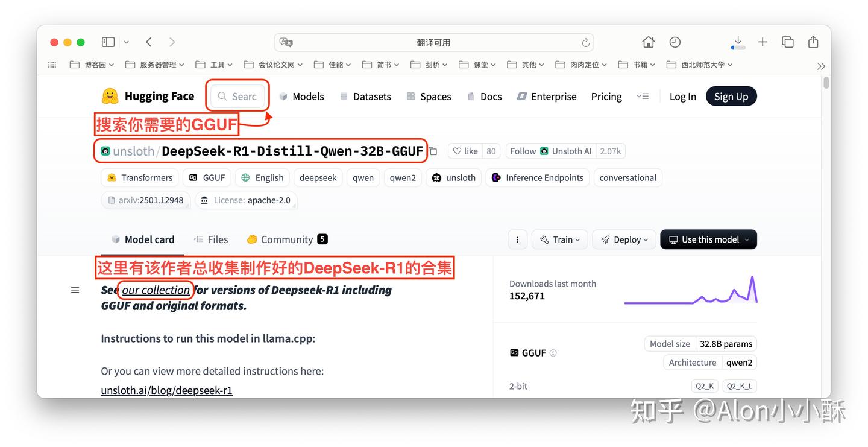Toggle the table of contents hamburger icon
Image resolution: width=868 pixels, height=447 pixels.
[x=75, y=290]
